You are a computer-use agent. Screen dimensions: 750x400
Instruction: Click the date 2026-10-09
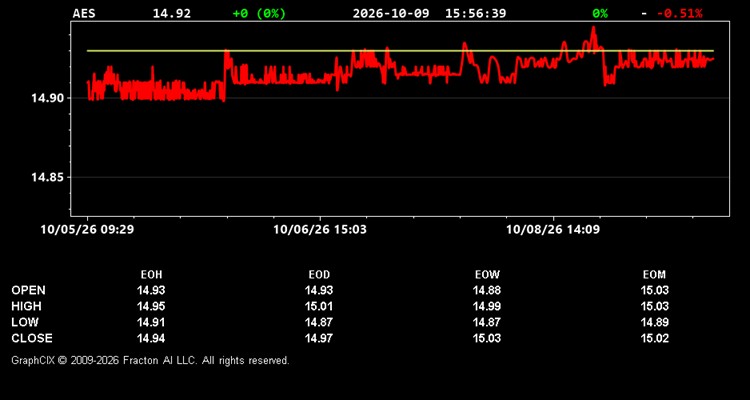[392, 13]
